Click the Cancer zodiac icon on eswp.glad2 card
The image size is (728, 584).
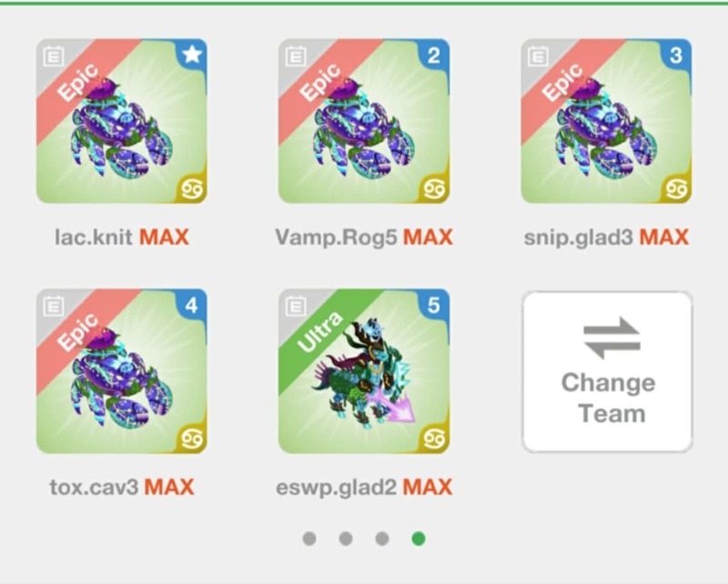pyautogui.click(x=435, y=439)
